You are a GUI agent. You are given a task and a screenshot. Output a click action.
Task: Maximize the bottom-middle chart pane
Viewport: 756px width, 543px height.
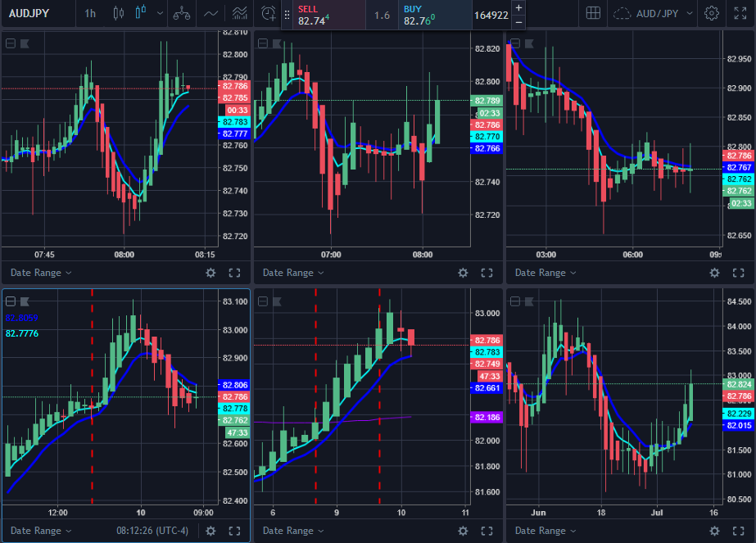(x=487, y=531)
